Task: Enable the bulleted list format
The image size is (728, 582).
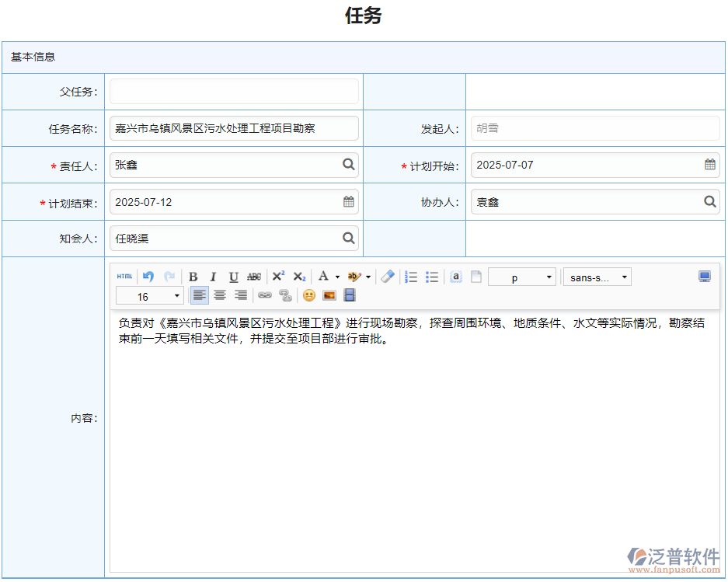Action: click(x=432, y=276)
